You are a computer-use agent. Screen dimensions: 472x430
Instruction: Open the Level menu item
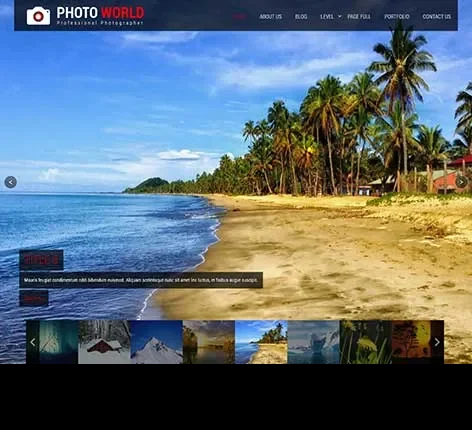(327, 16)
